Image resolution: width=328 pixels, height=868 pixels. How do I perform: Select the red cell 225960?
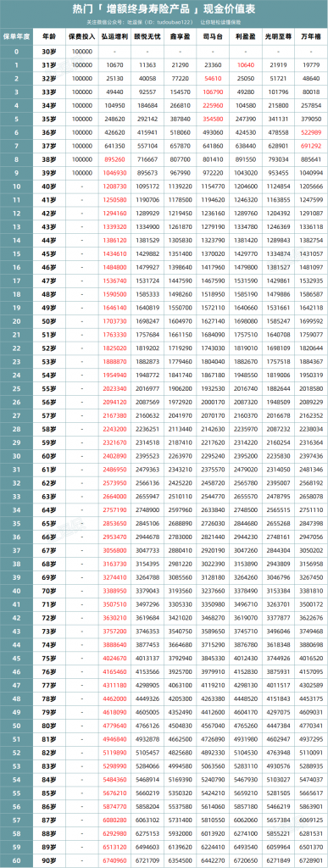coord(214,104)
